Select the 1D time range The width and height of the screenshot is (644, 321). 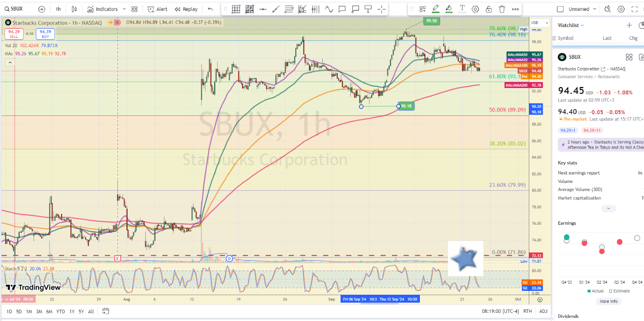9,311
